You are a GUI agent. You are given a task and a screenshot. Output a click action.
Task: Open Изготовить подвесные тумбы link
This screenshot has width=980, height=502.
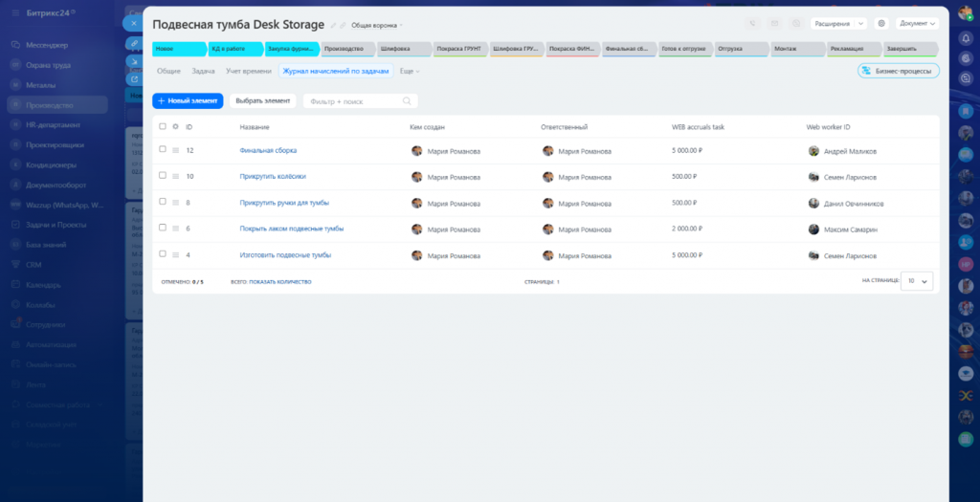[285, 255]
